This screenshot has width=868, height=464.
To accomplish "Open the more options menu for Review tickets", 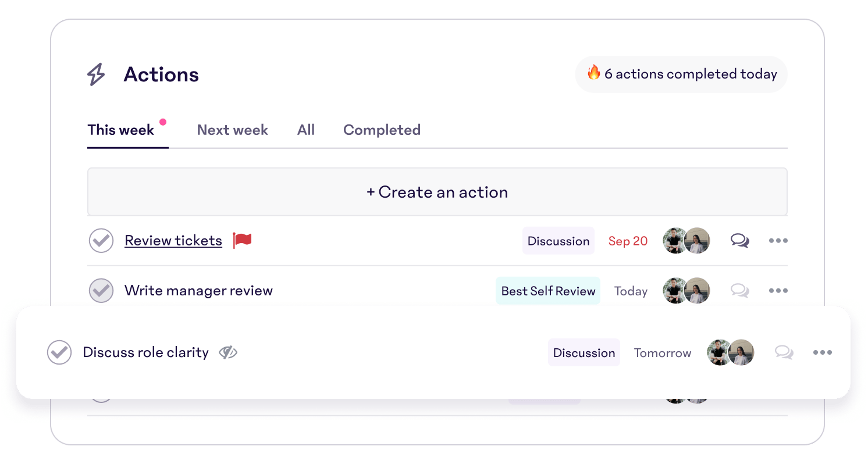I will point(778,241).
